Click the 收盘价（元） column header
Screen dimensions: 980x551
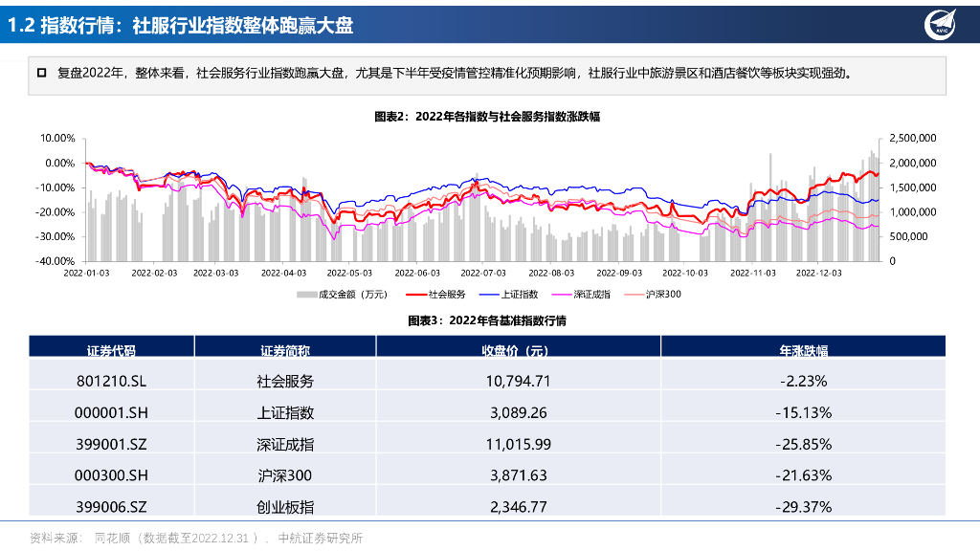[x=518, y=349]
